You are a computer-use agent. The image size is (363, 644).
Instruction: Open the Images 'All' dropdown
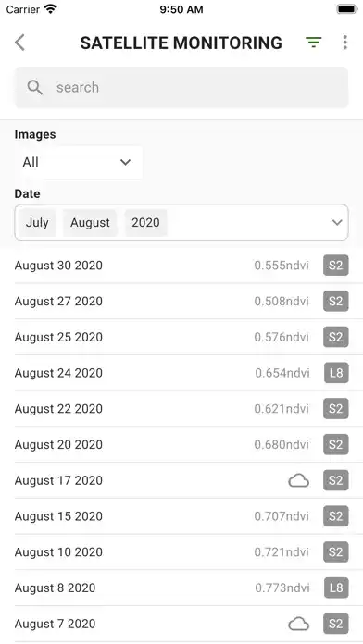click(x=79, y=162)
